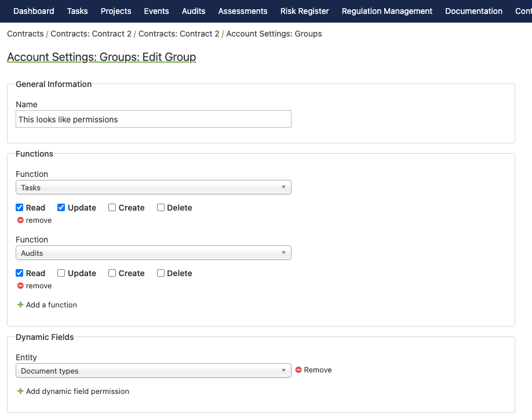The width and height of the screenshot is (532, 420).
Task: Click Account Settings: Groups breadcrumb
Action: [x=274, y=34]
